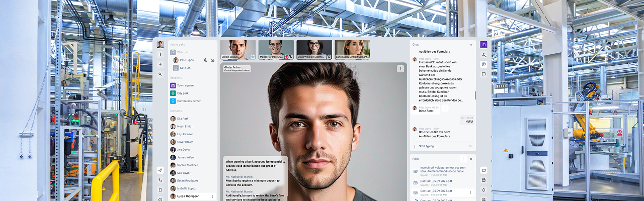Open the bookmark icon in left sidebar
Viewport: 644px width, 201px height.
[160, 190]
